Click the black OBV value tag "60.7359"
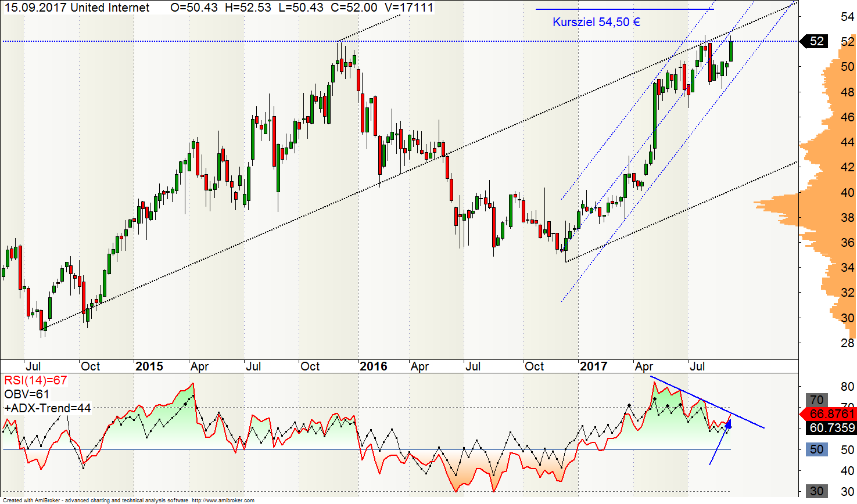Viewport: 857px width, 504px height. 831,428
